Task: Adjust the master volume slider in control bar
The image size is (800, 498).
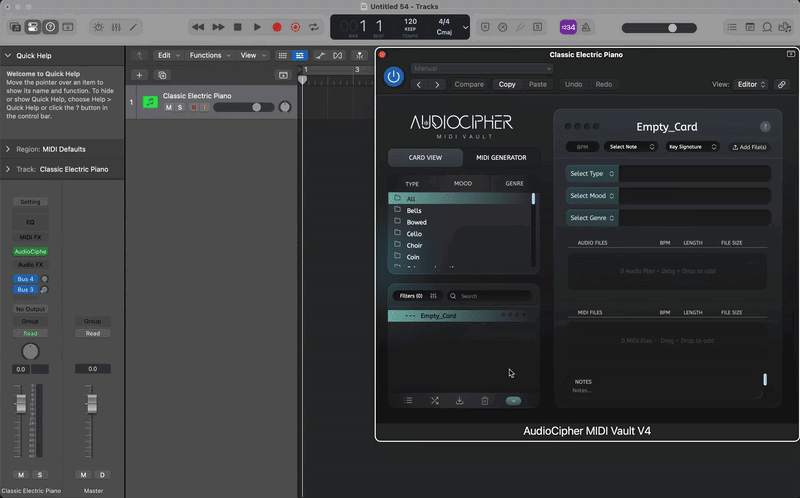Action: click(659, 28)
